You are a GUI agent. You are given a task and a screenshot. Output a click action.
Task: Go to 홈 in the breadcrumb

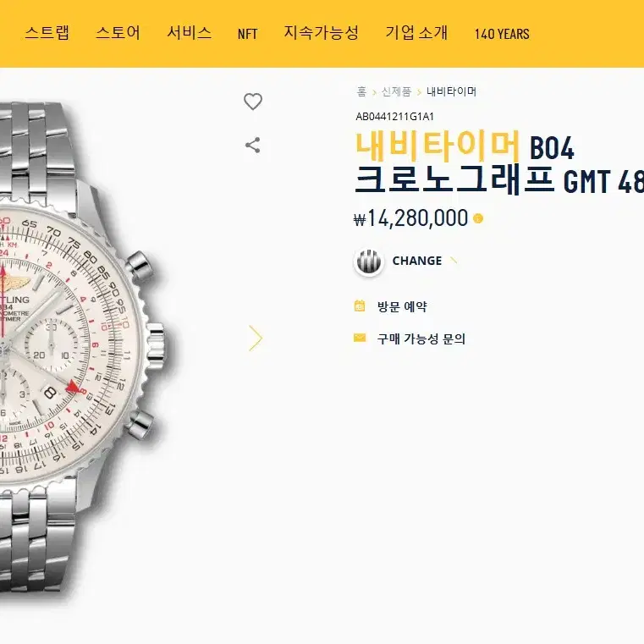point(361,91)
